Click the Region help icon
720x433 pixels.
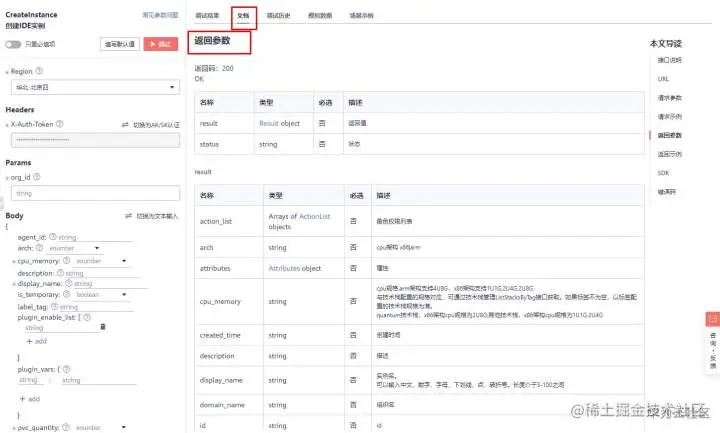tap(39, 71)
